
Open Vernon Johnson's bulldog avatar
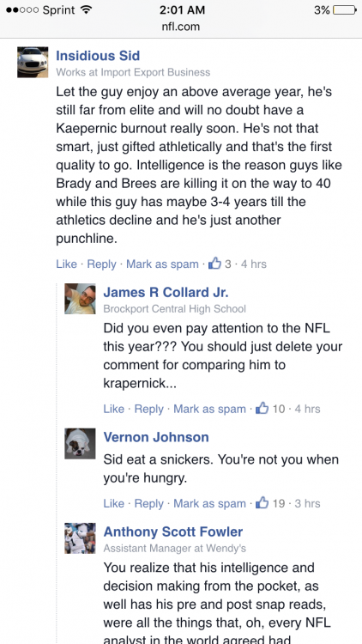pyautogui.click(x=80, y=444)
